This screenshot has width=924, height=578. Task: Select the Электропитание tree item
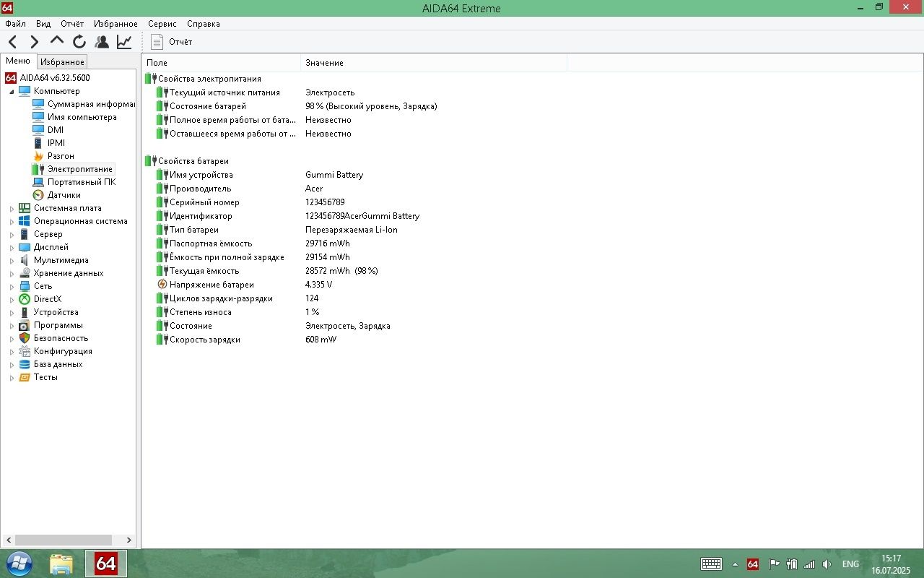80,169
